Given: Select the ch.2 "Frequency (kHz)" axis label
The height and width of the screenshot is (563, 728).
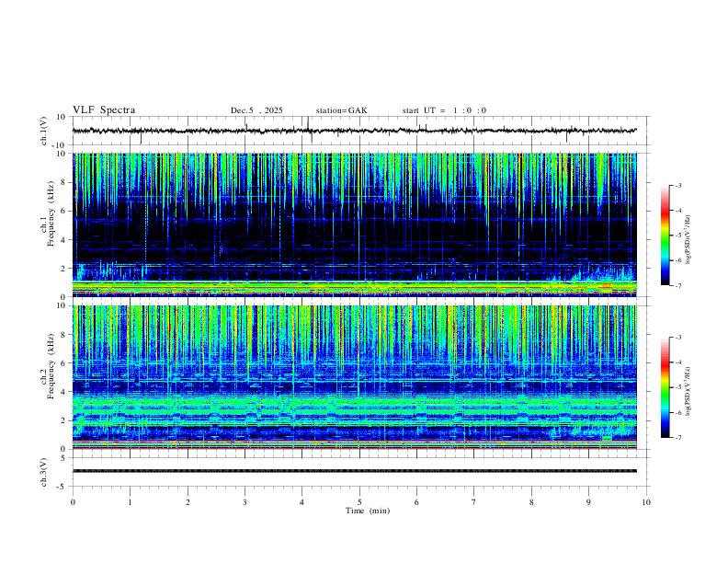Looking at the screenshot, I should (51, 365).
